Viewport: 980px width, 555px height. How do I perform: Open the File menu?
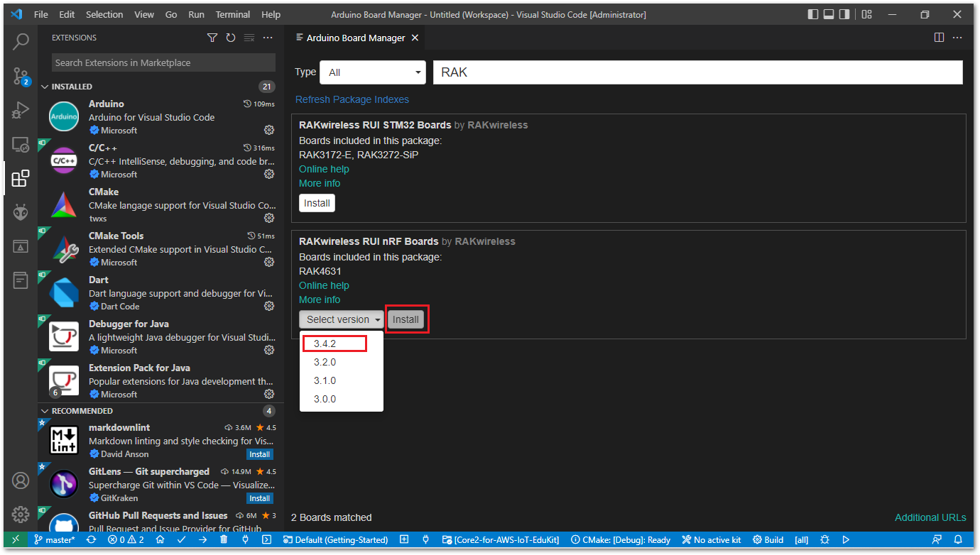point(41,14)
